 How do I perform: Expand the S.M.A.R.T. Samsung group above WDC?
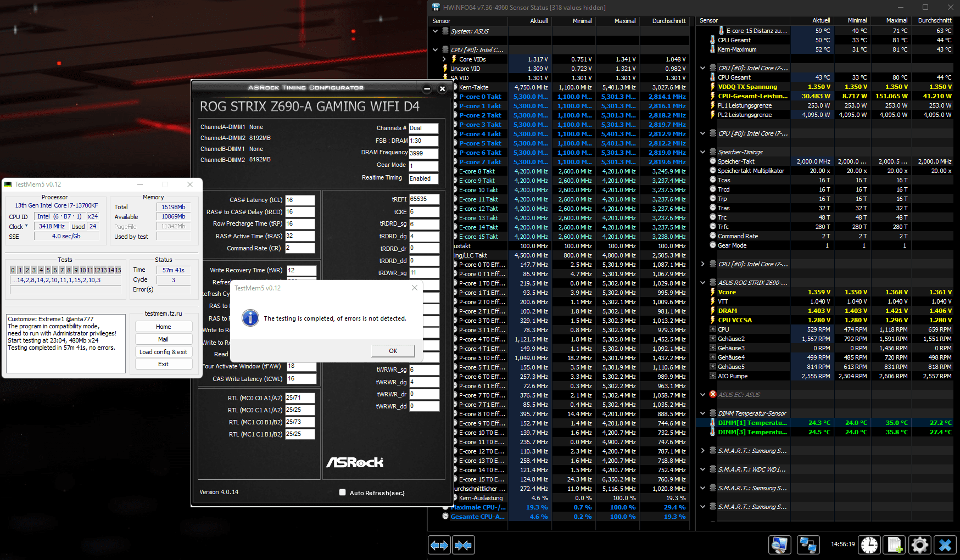tap(702, 451)
